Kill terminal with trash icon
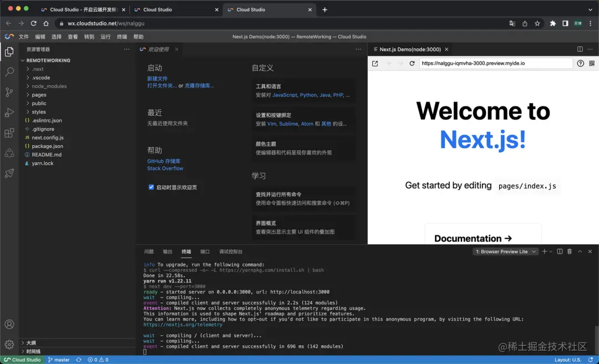This screenshot has height=364, width=599. click(x=570, y=252)
